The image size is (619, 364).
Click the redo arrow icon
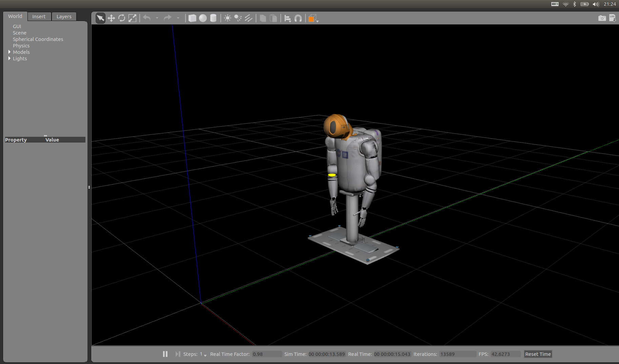point(167,18)
